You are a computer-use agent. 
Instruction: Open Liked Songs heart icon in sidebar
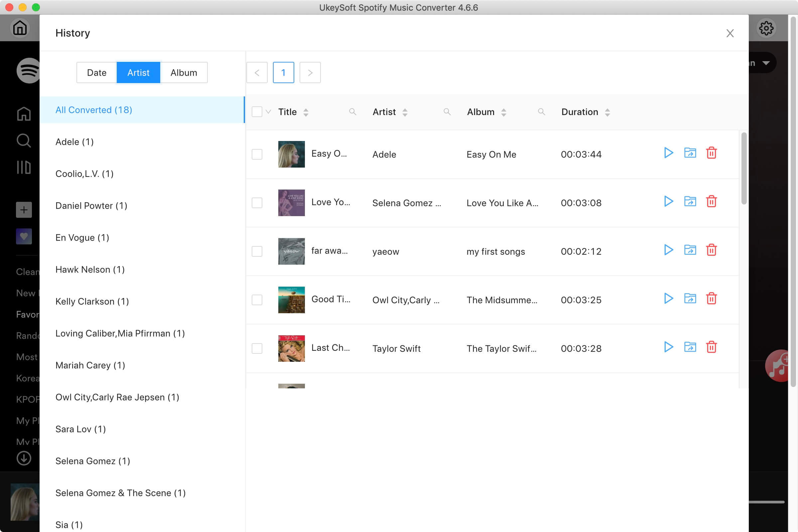pos(24,236)
